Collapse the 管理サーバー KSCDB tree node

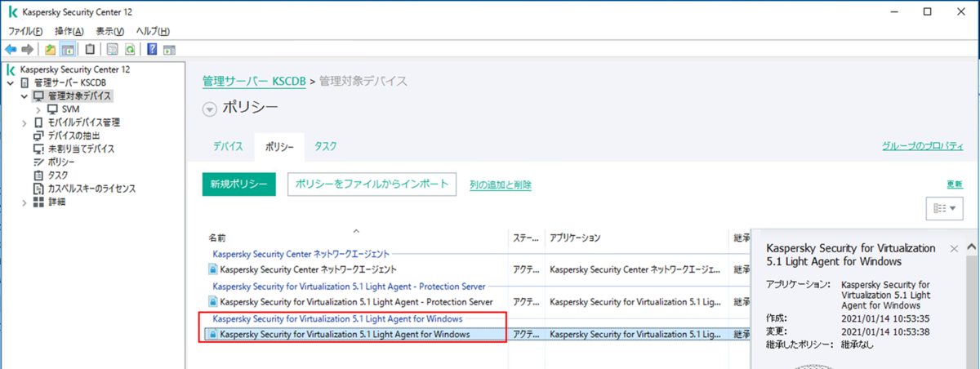pyautogui.click(x=10, y=83)
